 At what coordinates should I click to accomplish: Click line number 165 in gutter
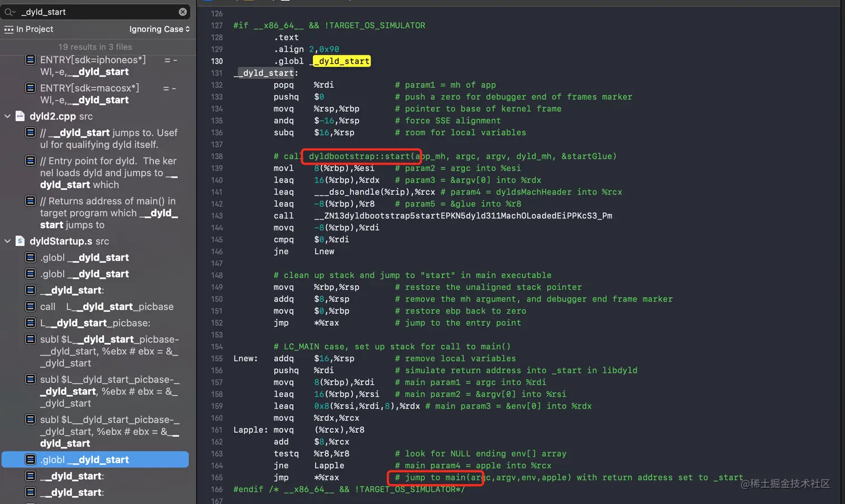tap(217, 478)
